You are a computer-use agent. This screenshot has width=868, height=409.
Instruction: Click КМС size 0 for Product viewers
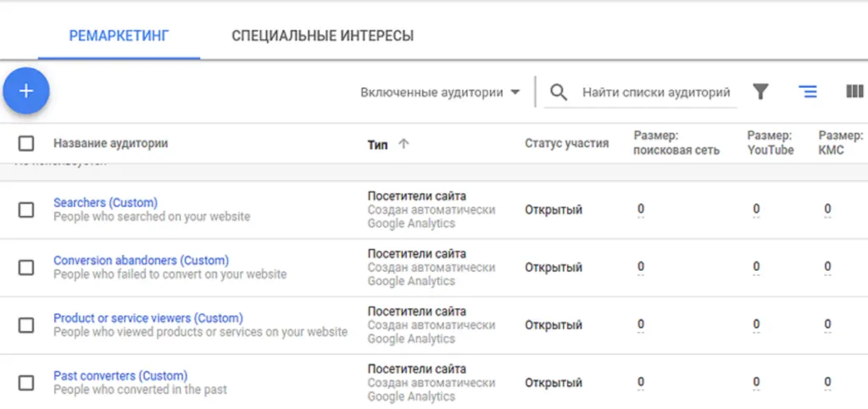[827, 324]
